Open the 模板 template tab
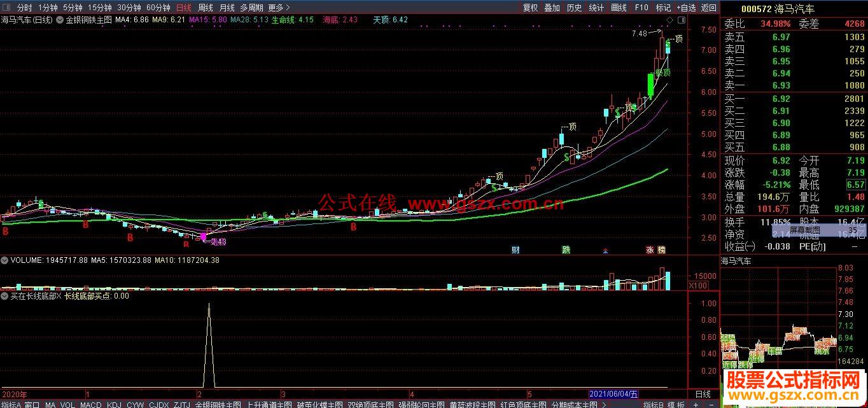Viewport: 868px width, 408px height. click(676, 404)
